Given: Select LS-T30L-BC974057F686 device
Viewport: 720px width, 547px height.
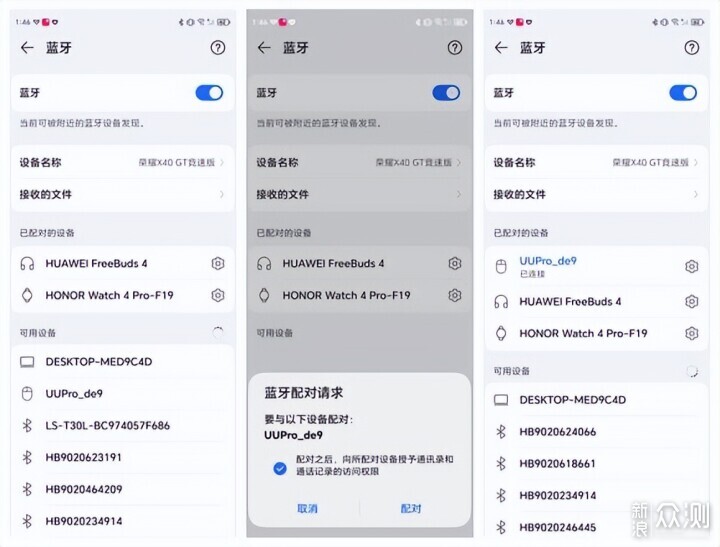Looking at the screenshot, I should pyautogui.click(x=123, y=426).
